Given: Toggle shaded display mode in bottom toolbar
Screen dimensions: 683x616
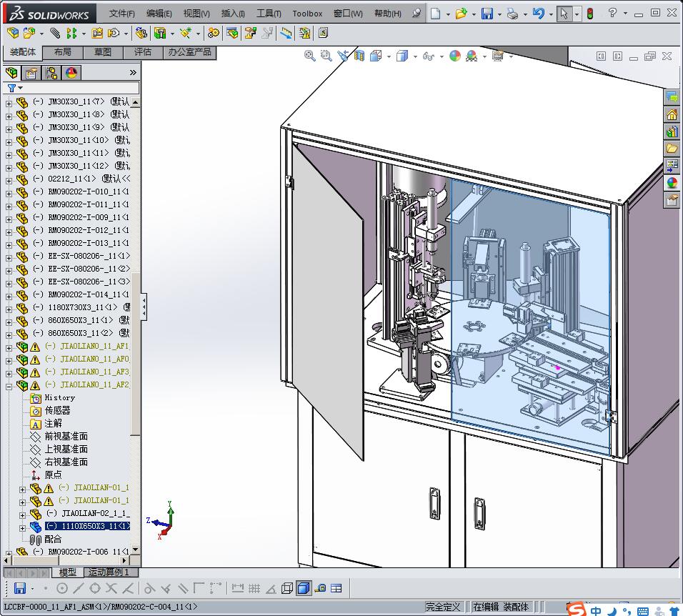Looking at the screenshot, I should (x=303, y=588).
